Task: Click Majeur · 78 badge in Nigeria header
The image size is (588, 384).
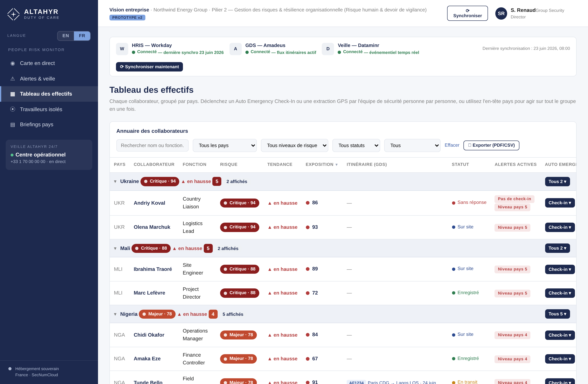Action: point(157,314)
